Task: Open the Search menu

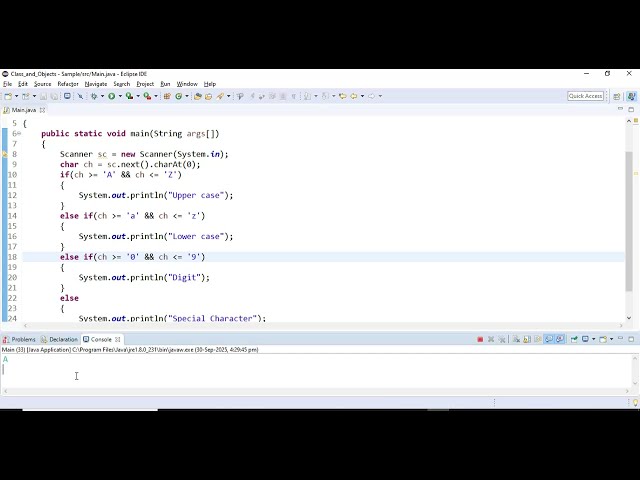Action: [x=122, y=84]
